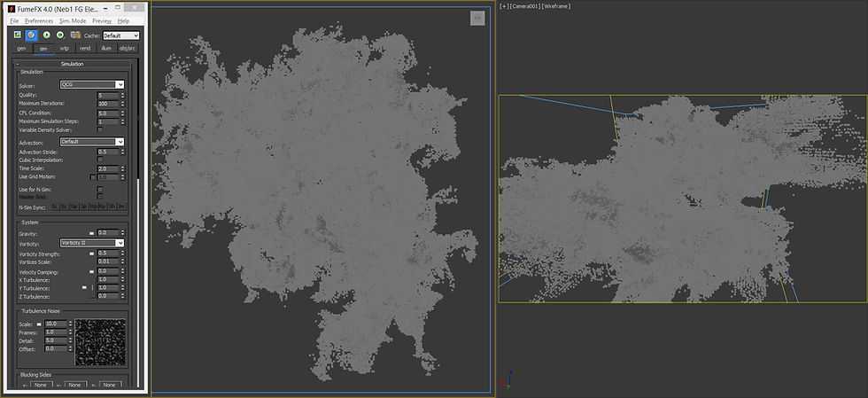Viewport: 868px width, 398px height.
Task: Toggle N-Sim Sync Rp button
Action: pos(103,207)
